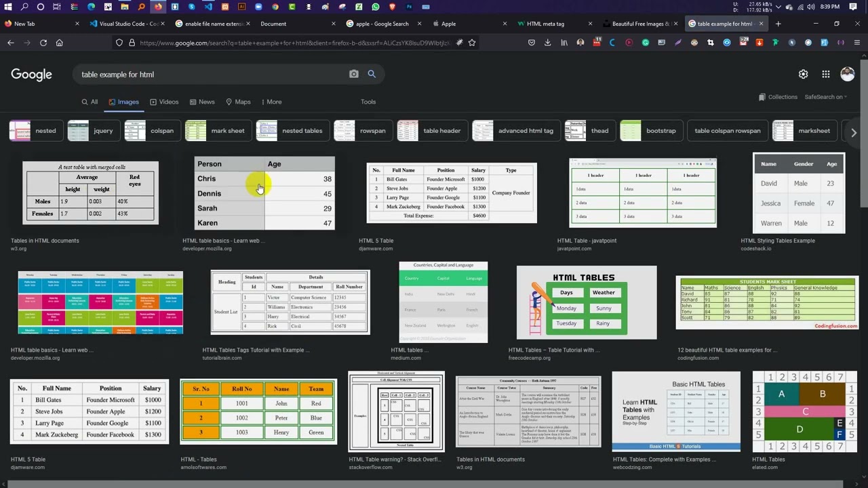Open the Person and Age table image
Screen dimensions: 868x488
(264, 193)
